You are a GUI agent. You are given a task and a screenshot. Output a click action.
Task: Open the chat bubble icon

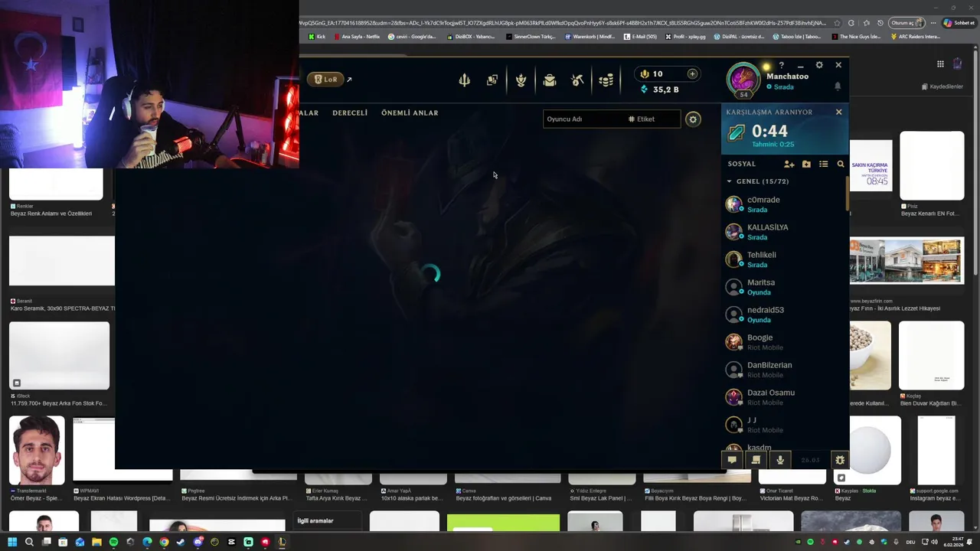point(732,460)
